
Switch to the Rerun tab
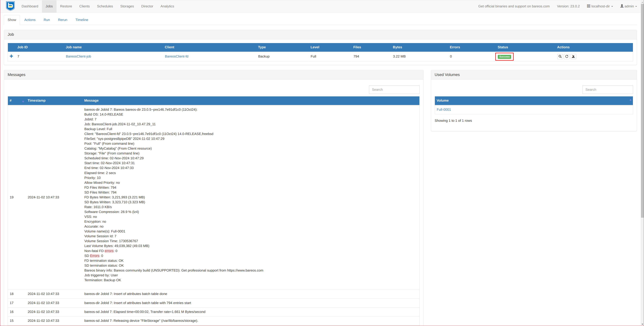point(63,20)
